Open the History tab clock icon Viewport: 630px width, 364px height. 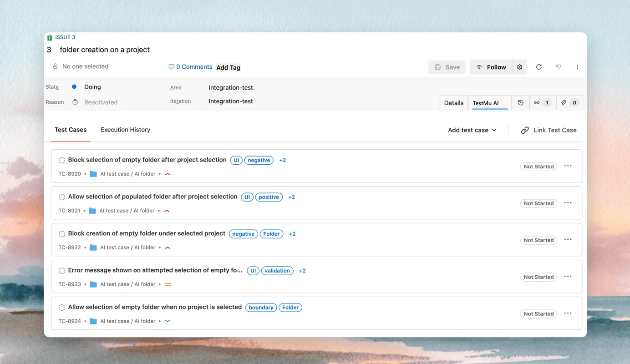point(520,103)
